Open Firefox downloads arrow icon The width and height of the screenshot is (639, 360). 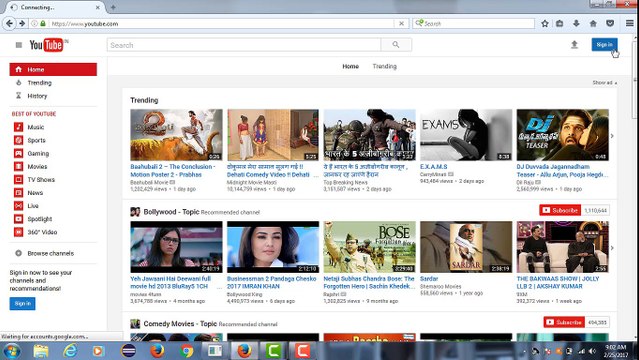[576, 24]
